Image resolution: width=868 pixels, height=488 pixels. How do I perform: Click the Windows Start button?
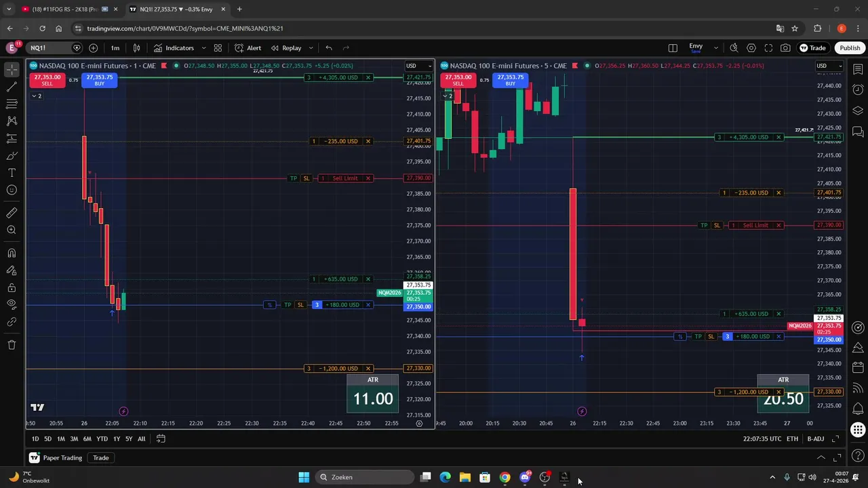coord(304,477)
